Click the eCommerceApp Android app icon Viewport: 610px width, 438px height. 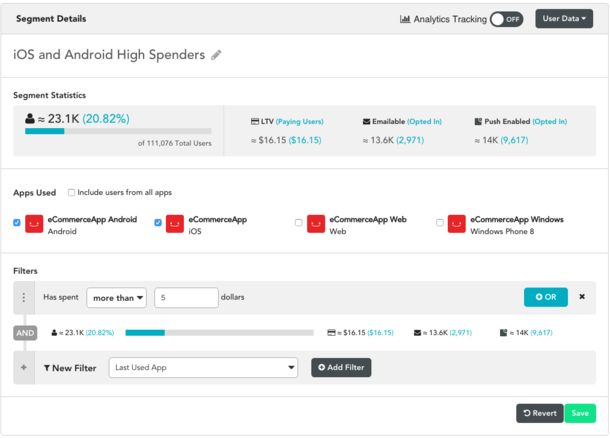pos(34,224)
